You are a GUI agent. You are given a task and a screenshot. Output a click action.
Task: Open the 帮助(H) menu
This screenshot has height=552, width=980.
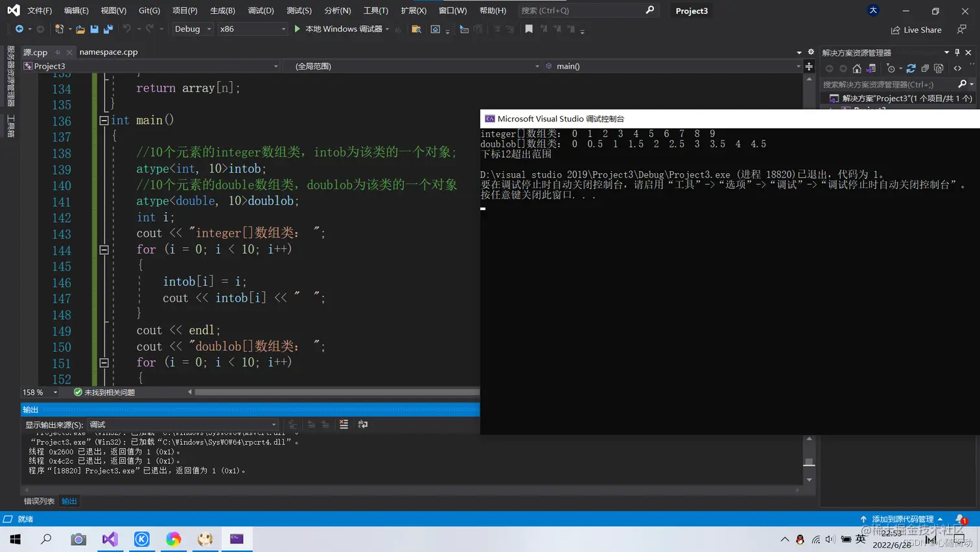493,10
